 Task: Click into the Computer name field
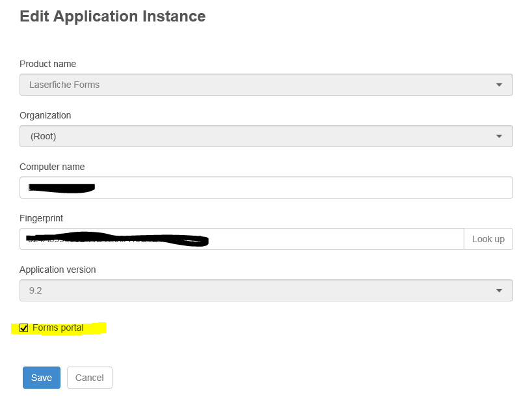coord(266,188)
